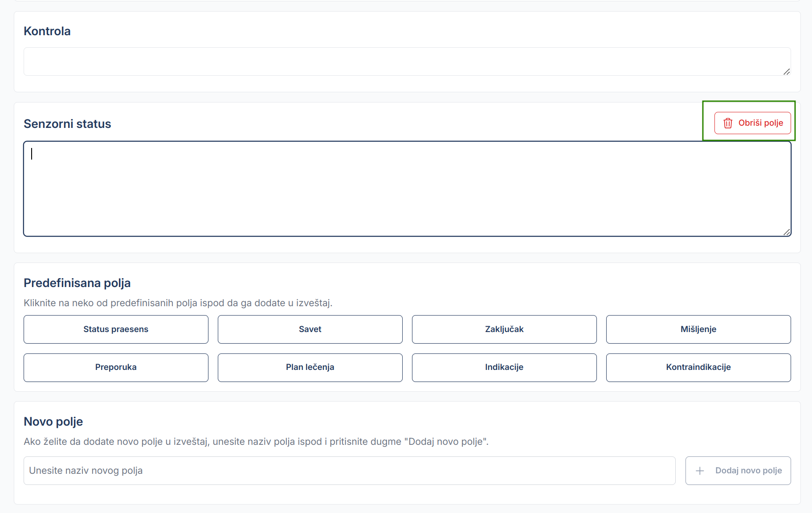The width and height of the screenshot is (812, 513).
Task: Click the Predefinisana polja section heading
Action: 77,283
